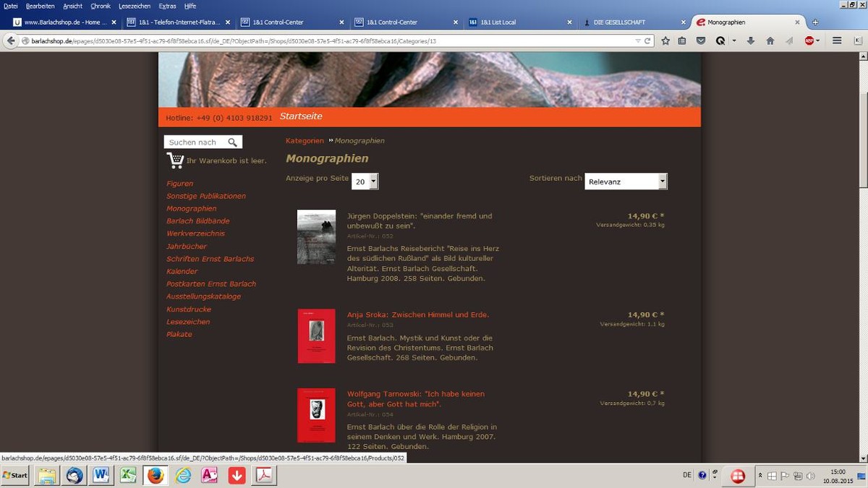Open the Adblock Plus icon
Screen dimensions: 868x488
pyautogui.click(x=810, y=41)
